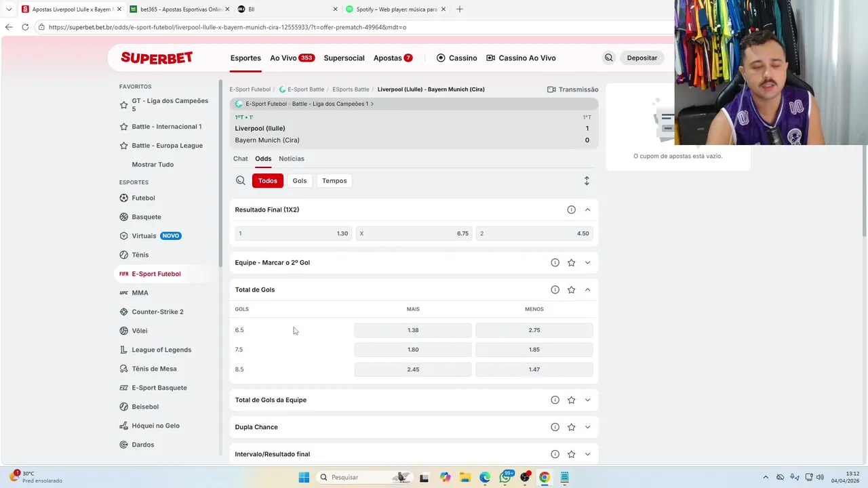Open Virtuais sports section
The height and width of the screenshot is (488, 868).
pos(144,236)
